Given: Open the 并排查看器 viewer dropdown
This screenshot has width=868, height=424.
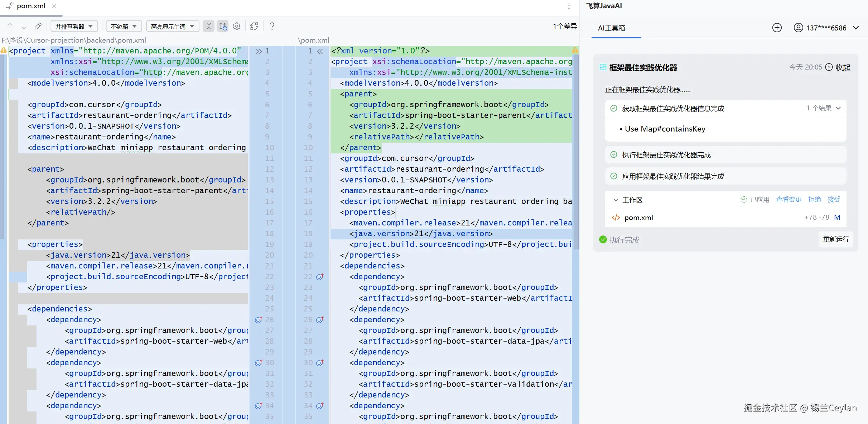Looking at the screenshot, I should point(74,26).
